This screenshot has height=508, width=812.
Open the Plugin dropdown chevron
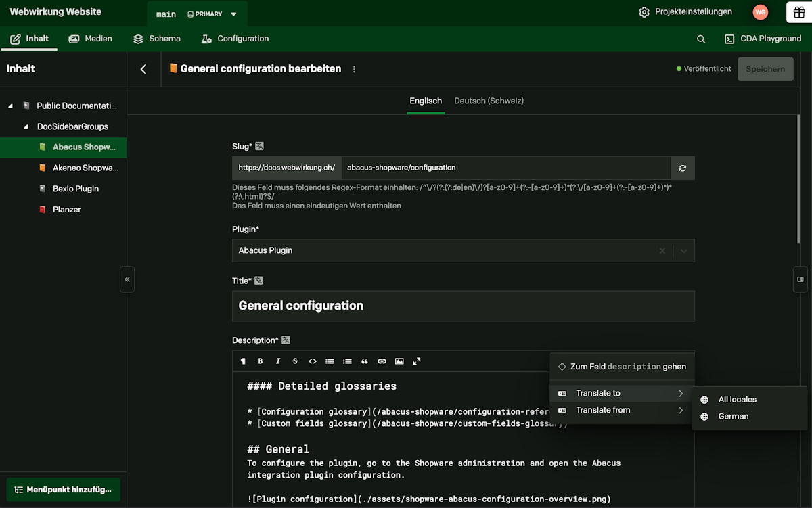pyautogui.click(x=684, y=250)
